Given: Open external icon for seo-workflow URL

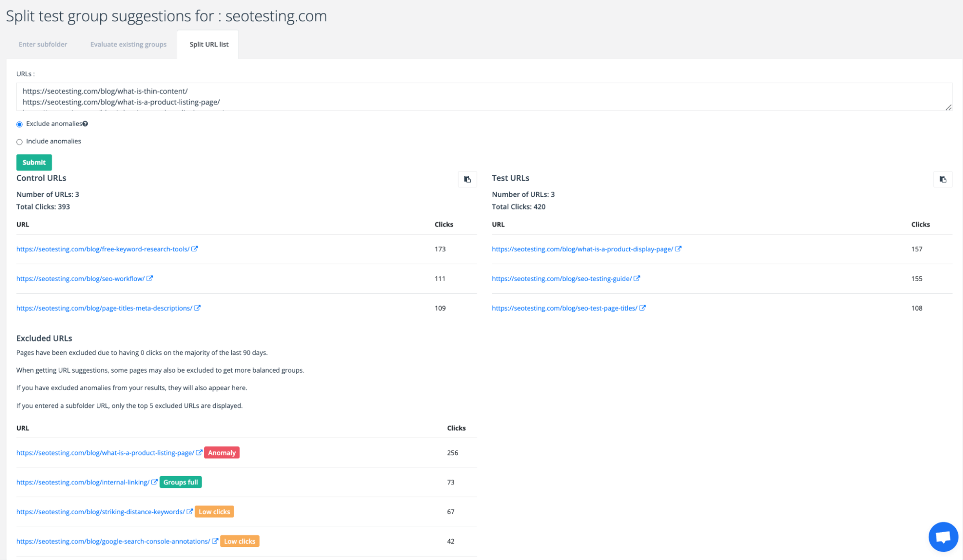Looking at the screenshot, I should click(150, 278).
